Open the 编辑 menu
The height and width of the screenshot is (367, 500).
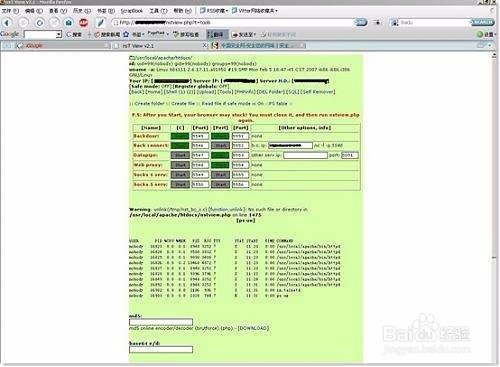pos(34,11)
